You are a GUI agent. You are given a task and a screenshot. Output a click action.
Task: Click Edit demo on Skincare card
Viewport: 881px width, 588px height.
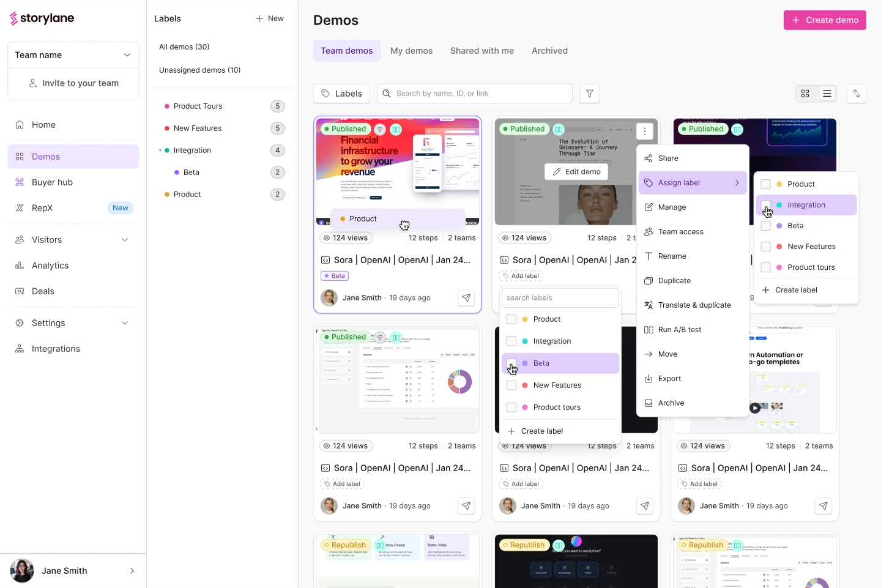coord(576,172)
